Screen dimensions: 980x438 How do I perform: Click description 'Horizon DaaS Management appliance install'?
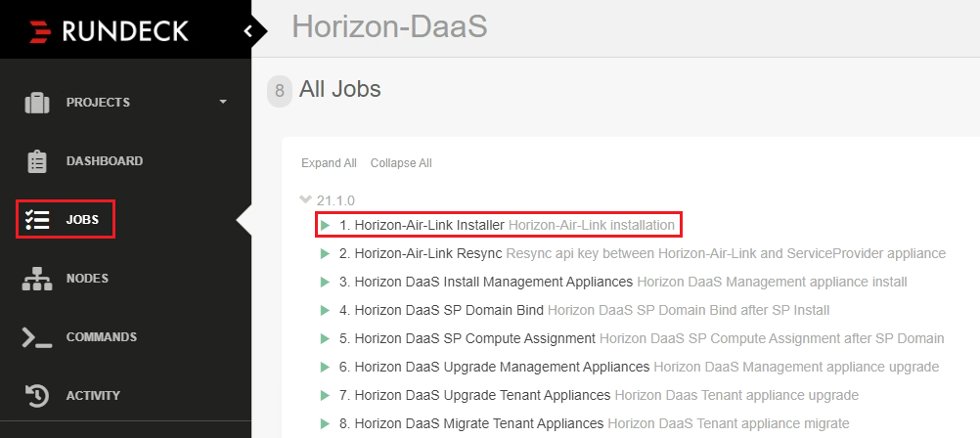click(772, 282)
